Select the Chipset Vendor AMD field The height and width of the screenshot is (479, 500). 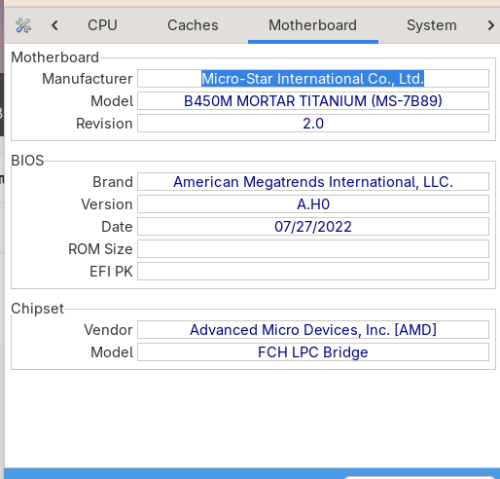(x=313, y=330)
